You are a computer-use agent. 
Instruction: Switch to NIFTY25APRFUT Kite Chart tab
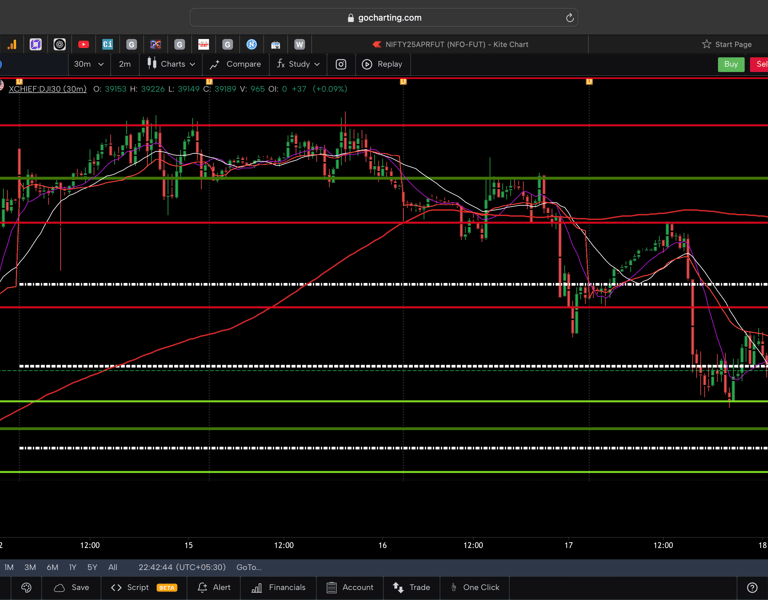[450, 44]
